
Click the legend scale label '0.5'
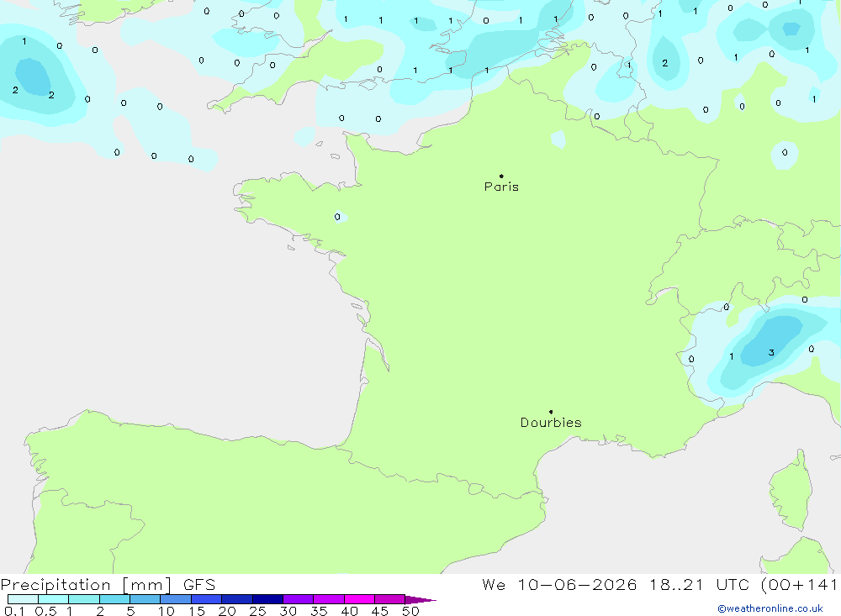pos(45,611)
